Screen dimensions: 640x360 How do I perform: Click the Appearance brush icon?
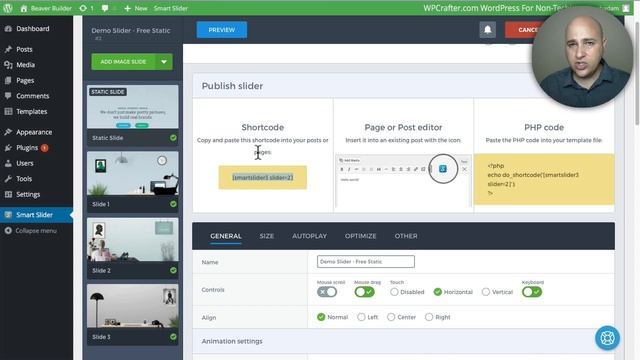point(8,132)
